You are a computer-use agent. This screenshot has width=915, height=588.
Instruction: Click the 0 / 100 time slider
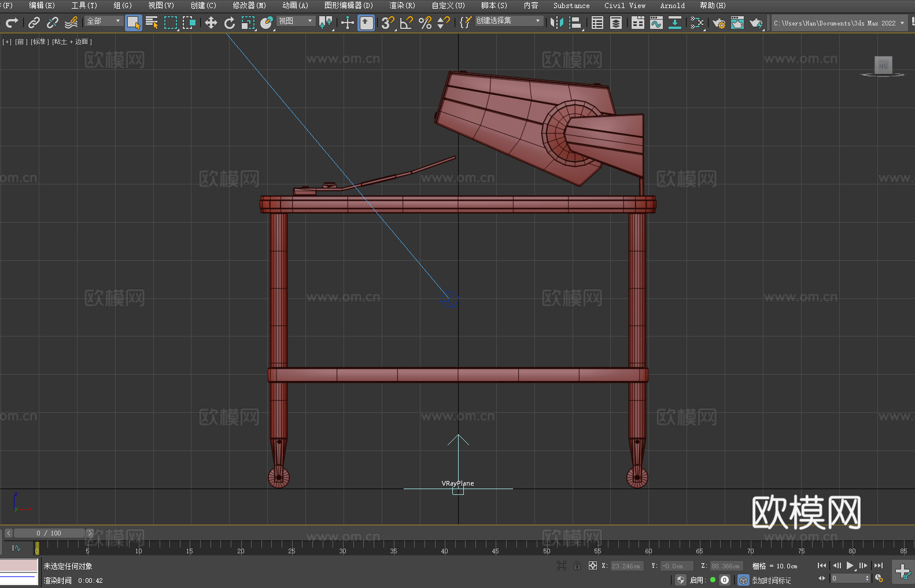click(49, 533)
